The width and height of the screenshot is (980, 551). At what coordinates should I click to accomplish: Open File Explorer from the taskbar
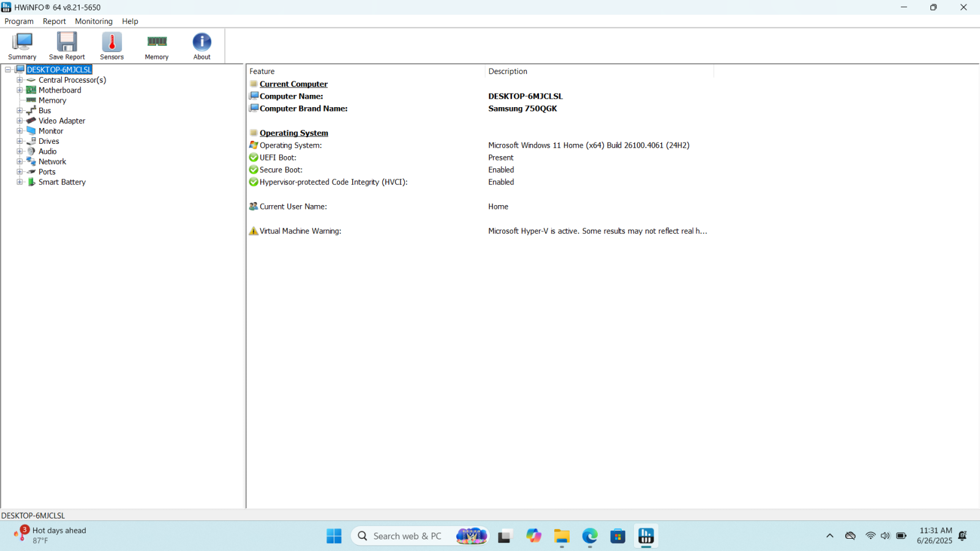point(562,536)
